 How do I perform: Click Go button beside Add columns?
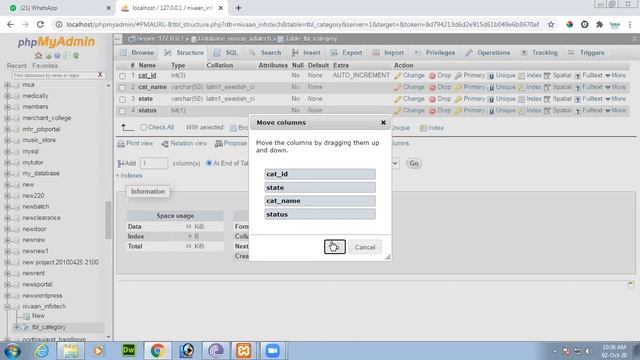414,163
